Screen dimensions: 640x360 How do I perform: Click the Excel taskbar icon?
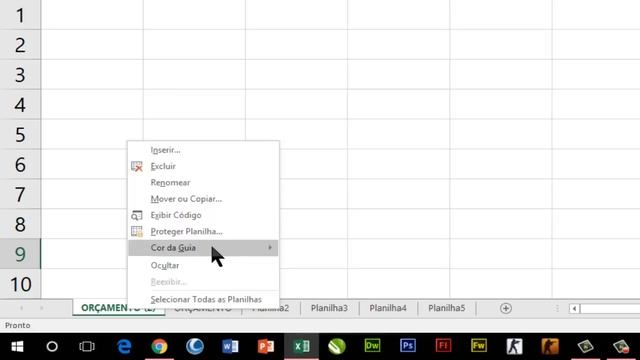pos(301,347)
